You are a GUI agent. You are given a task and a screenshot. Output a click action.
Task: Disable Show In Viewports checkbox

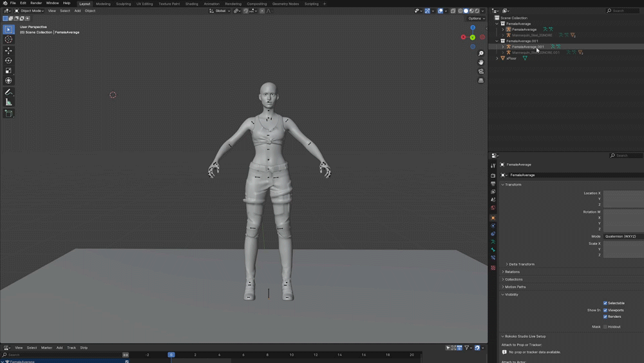[605, 310]
